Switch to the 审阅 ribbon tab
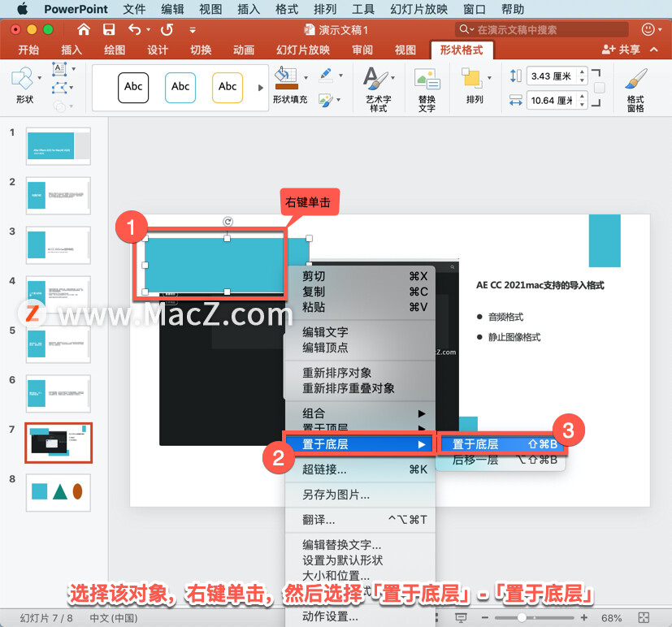 362,50
